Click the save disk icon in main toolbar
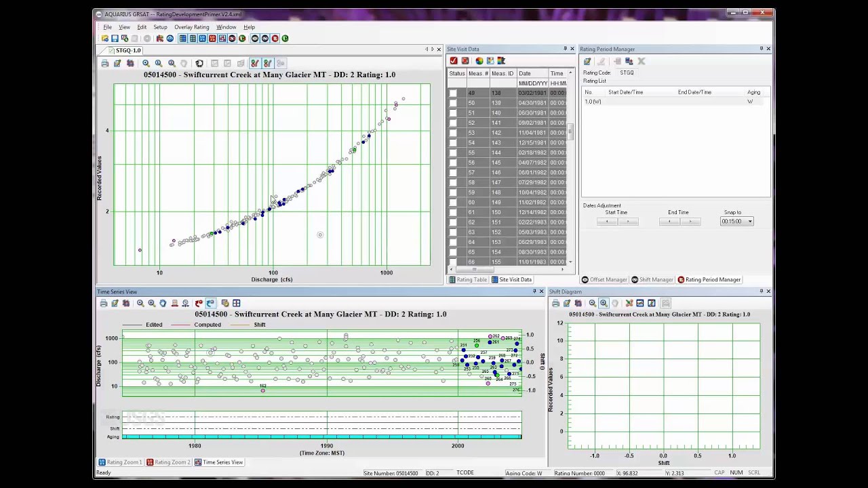The image size is (868, 488). tap(115, 39)
